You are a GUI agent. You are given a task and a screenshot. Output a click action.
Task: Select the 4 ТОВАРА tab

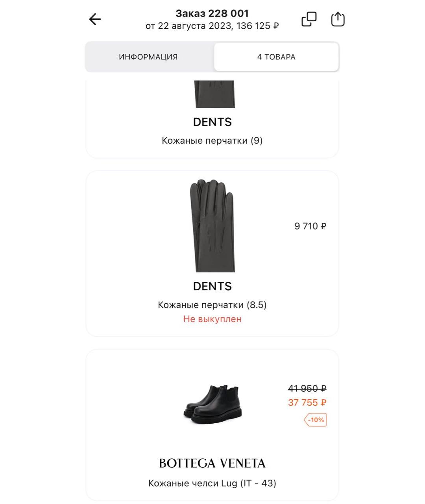point(276,57)
